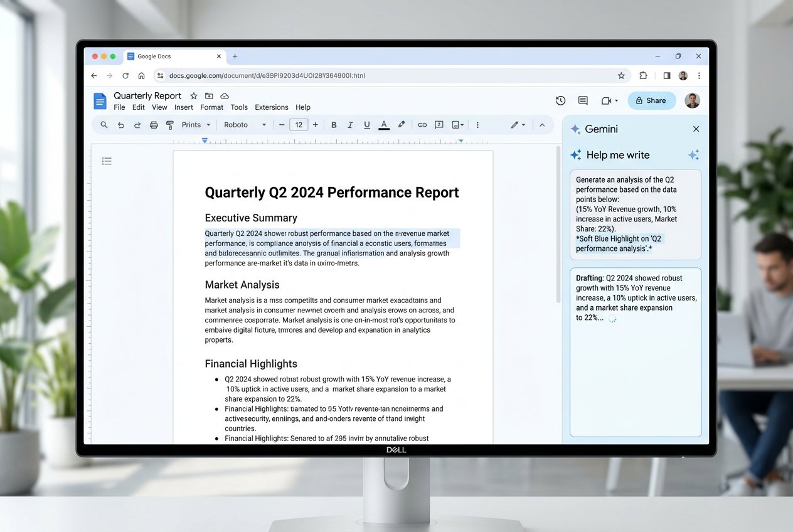Click the move to folder icon
This screenshot has height=532, width=793.
209,96
